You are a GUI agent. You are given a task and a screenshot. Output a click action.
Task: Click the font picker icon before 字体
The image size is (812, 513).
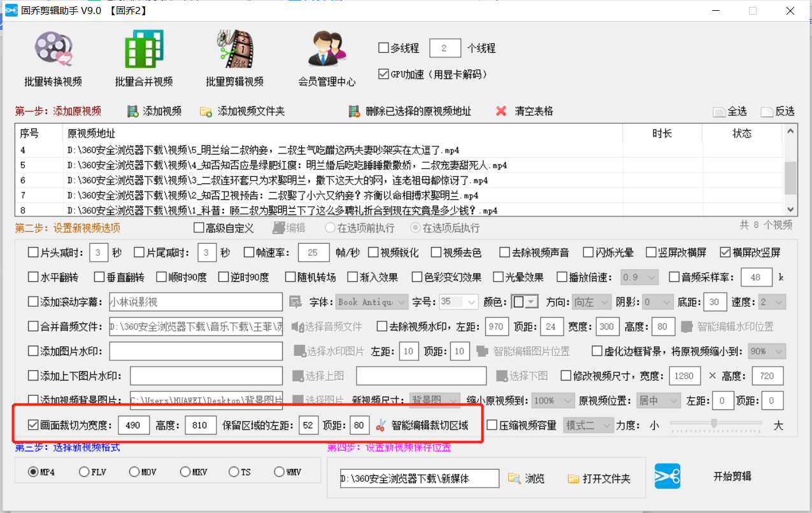(x=295, y=302)
